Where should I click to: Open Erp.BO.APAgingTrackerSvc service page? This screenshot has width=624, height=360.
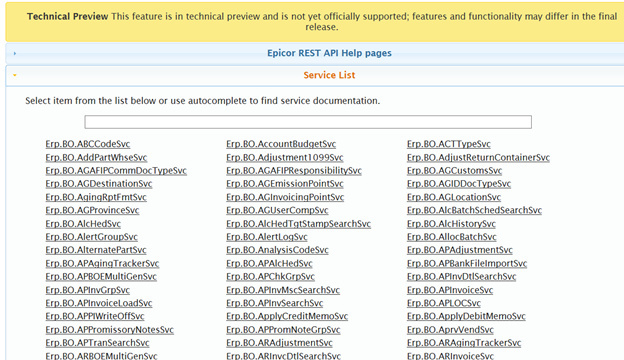point(102,264)
